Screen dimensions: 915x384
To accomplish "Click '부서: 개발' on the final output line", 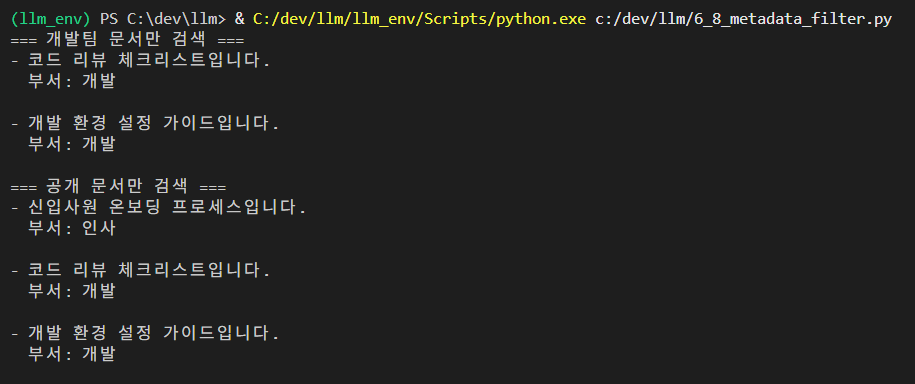I will [72, 354].
